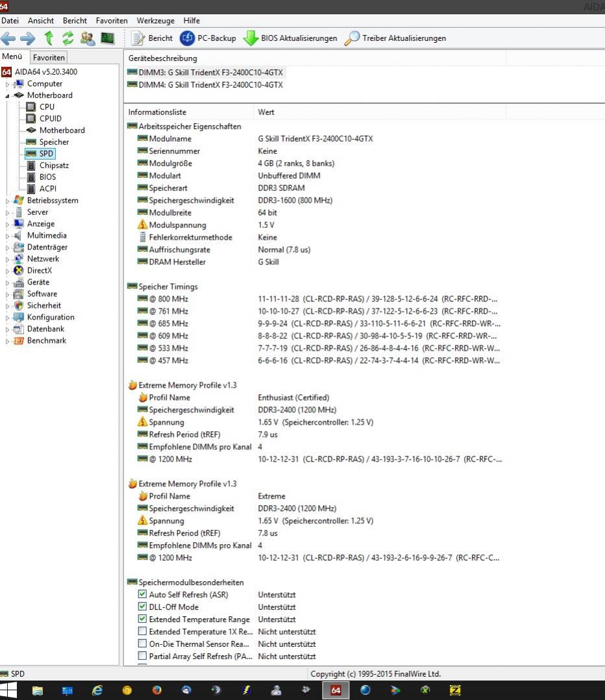
Task: Open the Windows Start button
Action: pyautogui.click(x=8, y=690)
